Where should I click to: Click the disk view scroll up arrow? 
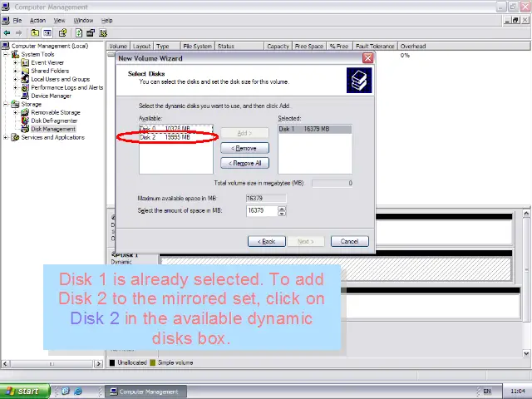(526, 214)
